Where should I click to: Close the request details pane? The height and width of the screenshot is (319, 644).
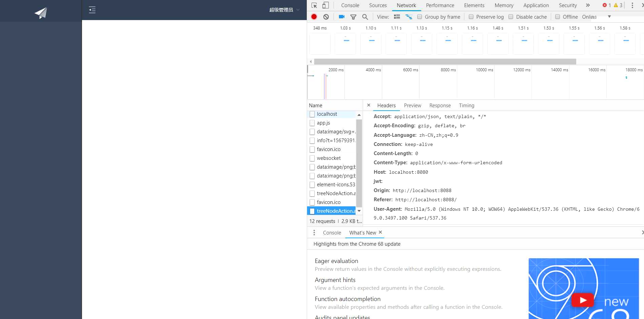[369, 105]
